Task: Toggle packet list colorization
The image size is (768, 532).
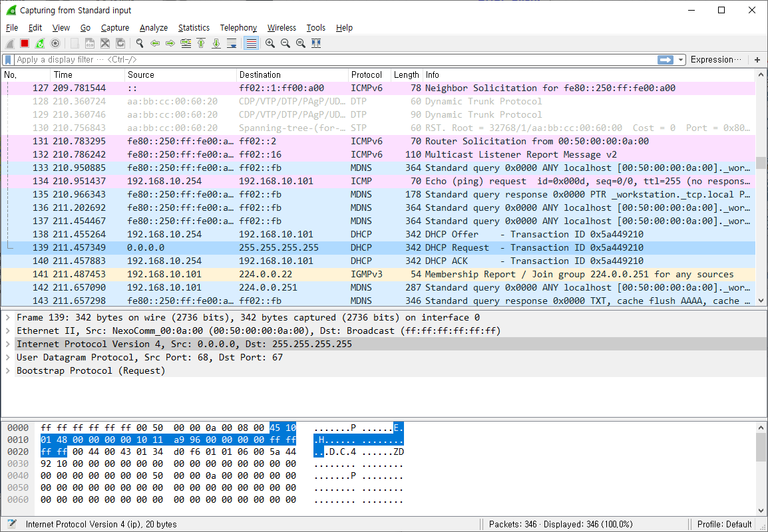Action: tap(251, 44)
